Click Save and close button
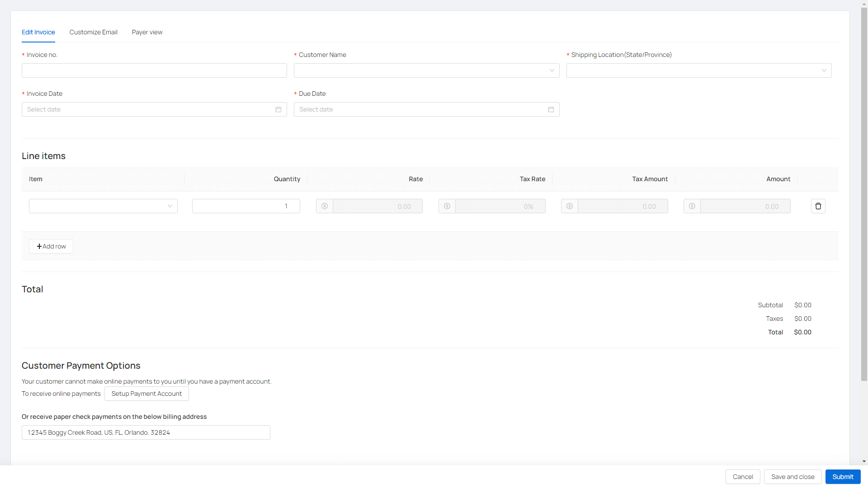The width and height of the screenshot is (868, 488). point(793,477)
